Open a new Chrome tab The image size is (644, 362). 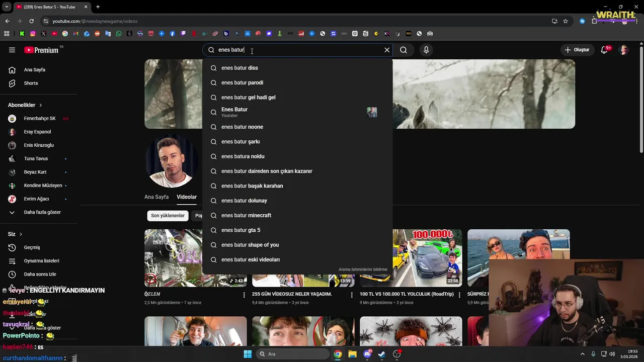coord(98,7)
